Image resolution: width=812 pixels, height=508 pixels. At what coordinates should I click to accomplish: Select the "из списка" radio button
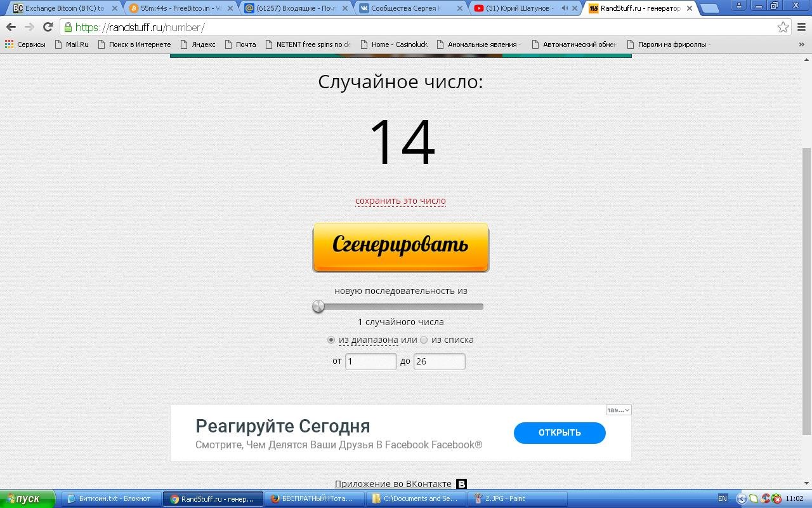424,340
